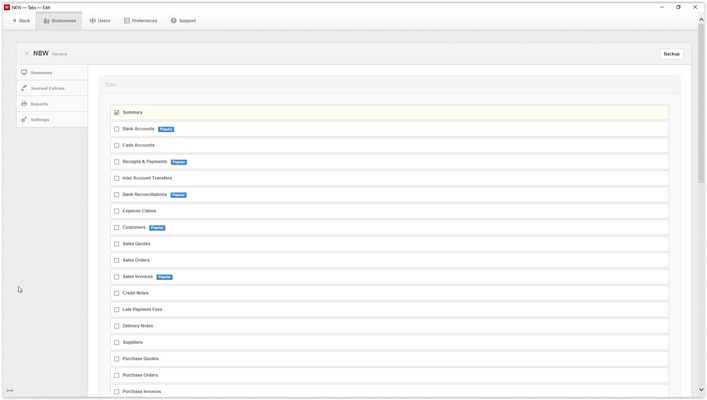Click the 'Late Payment Fees' label text

point(142,309)
